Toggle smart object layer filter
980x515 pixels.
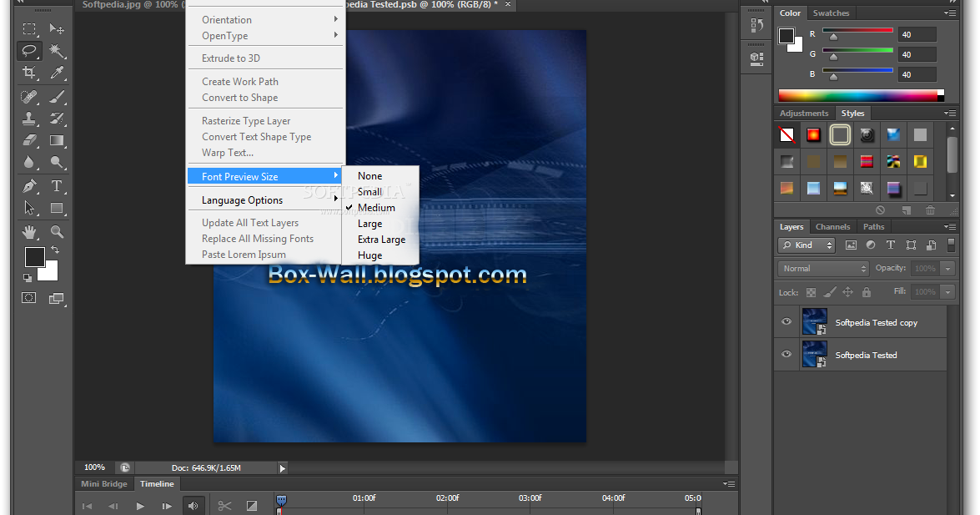[932, 245]
